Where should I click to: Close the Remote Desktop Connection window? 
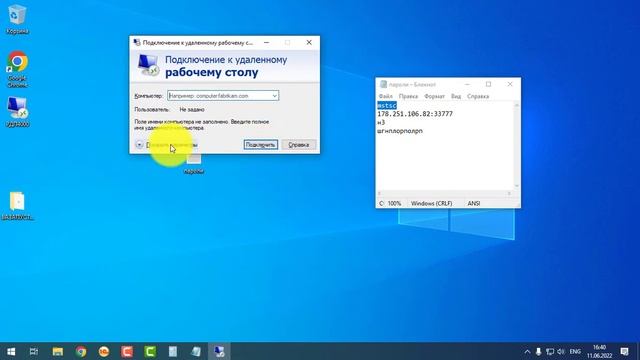(x=309, y=42)
